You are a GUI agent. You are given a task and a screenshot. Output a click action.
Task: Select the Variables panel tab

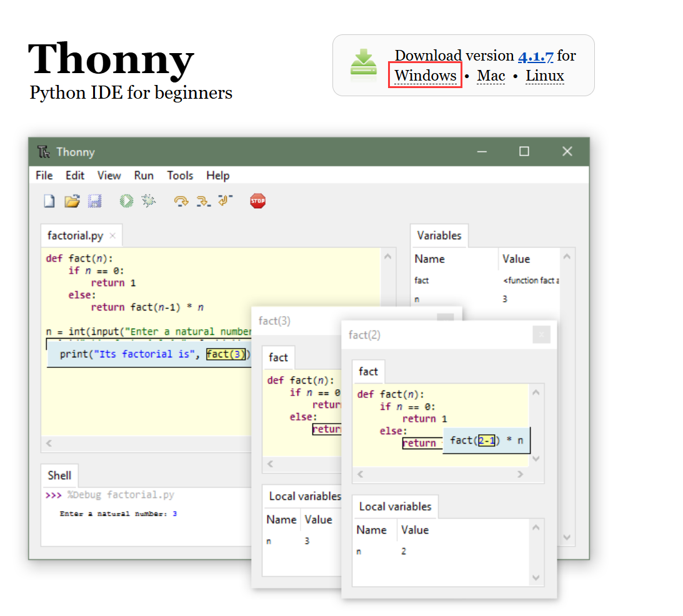coord(439,236)
